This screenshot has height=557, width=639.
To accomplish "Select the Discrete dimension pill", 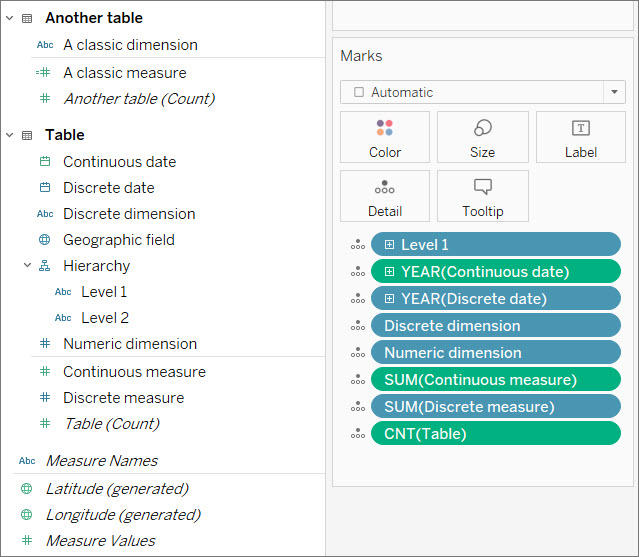I will click(496, 326).
